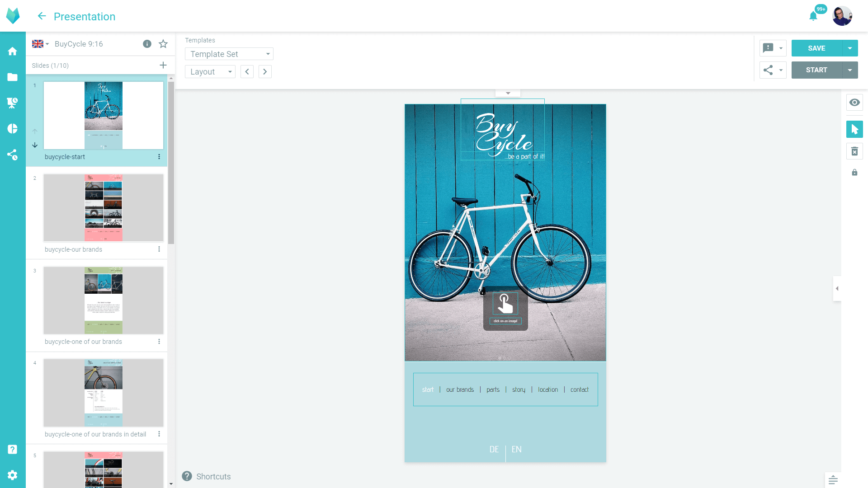Select 'contact' in slide navigation
Viewport: 868px width, 488px height.
(x=579, y=389)
